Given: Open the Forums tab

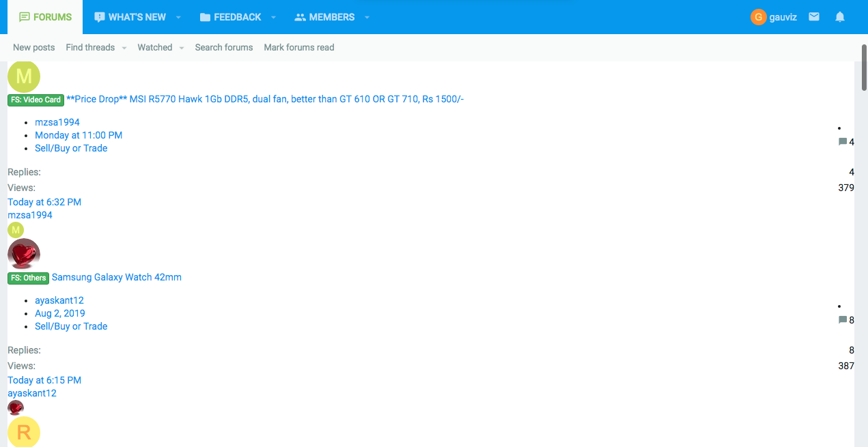Looking at the screenshot, I should 45,17.
